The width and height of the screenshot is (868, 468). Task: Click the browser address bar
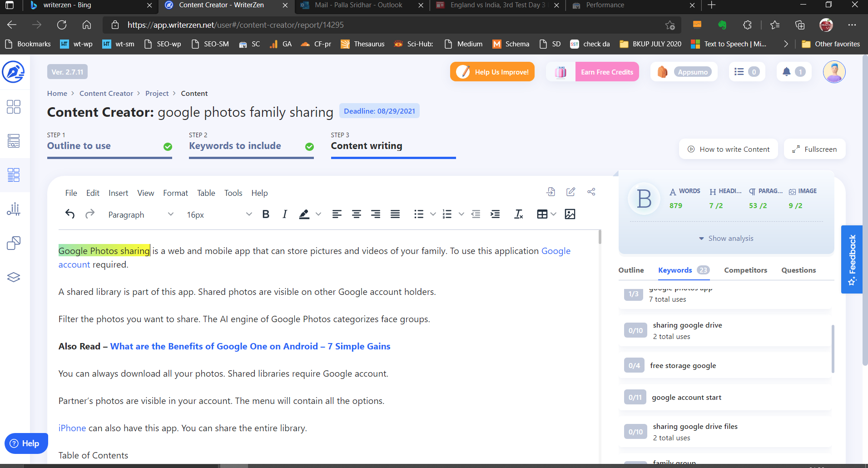pos(391,25)
